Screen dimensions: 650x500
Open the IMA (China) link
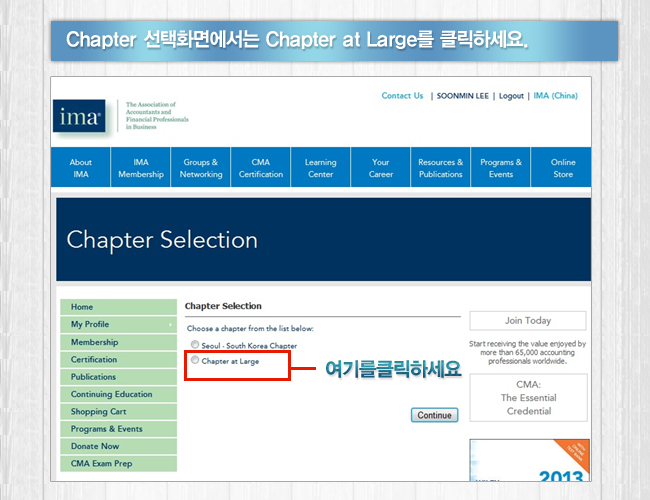point(555,96)
